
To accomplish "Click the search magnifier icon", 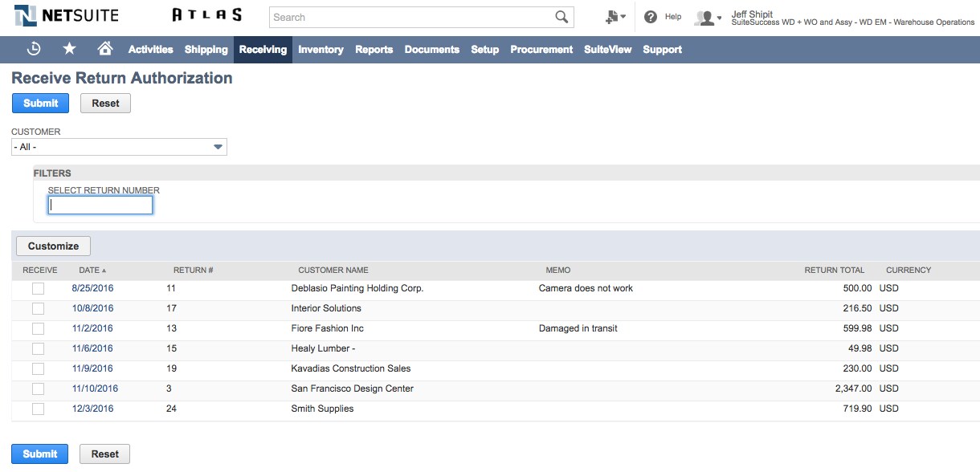I will (x=561, y=17).
